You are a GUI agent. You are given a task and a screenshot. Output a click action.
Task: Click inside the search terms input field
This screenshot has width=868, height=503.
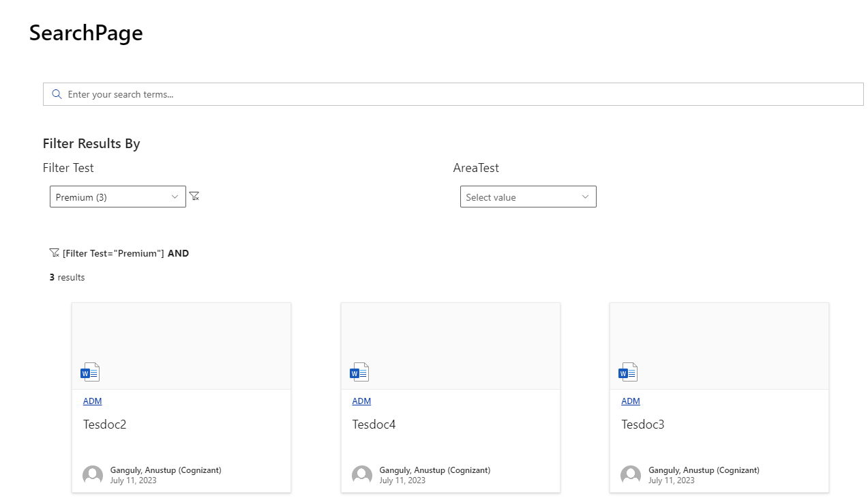[x=273, y=94]
